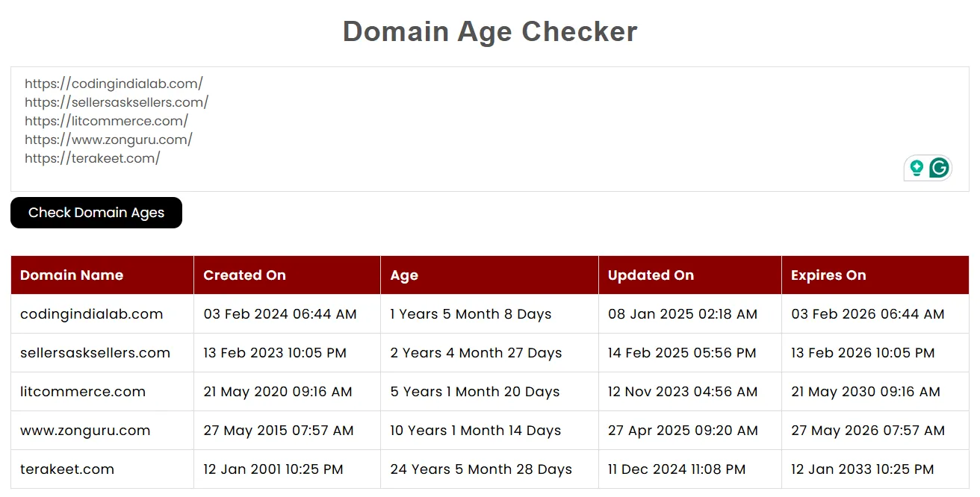The width and height of the screenshot is (980, 497).
Task: Click the Domain Age Checker page title
Action: click(x=489, y=31)
